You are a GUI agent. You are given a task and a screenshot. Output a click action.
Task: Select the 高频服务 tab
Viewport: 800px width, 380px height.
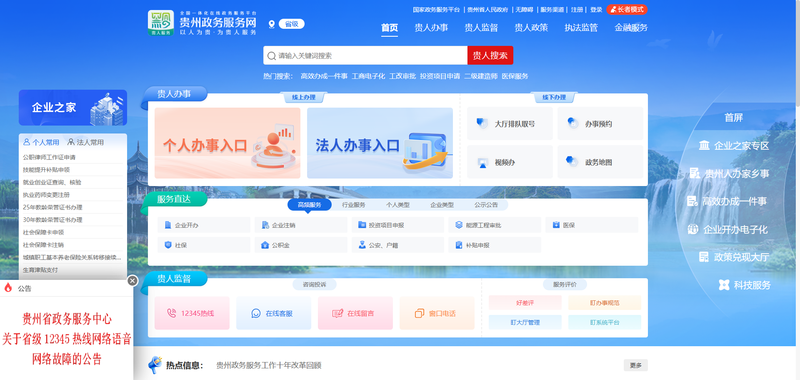click(310, 205)
